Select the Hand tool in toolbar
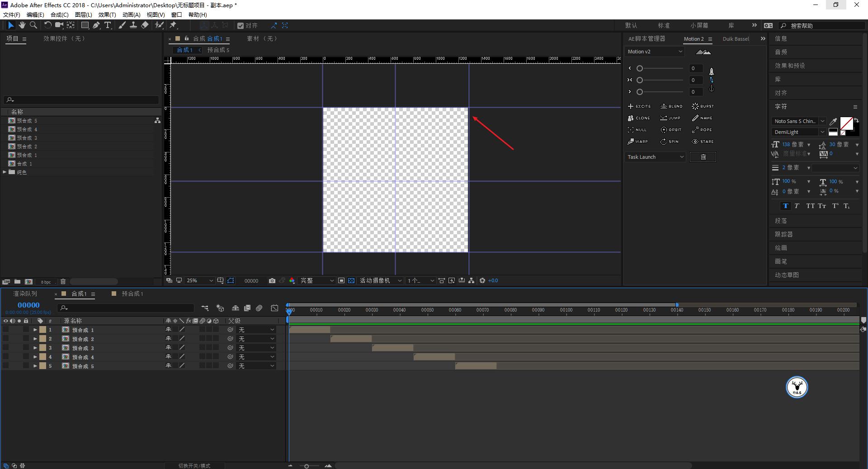This screenshot has width=868, height=469. [x=22, y=25]
